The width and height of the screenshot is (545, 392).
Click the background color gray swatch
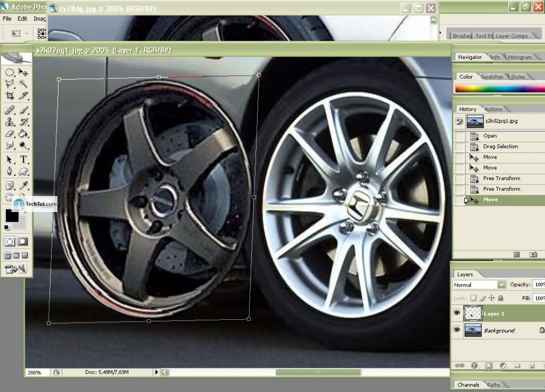[x=22, y=224]
